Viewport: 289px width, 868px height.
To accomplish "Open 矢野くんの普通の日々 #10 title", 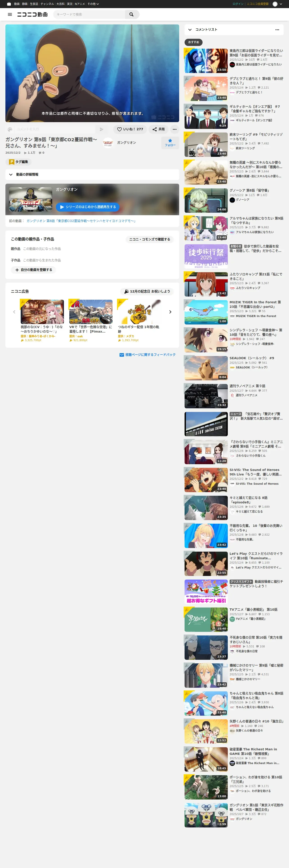I will coord(256,722).
